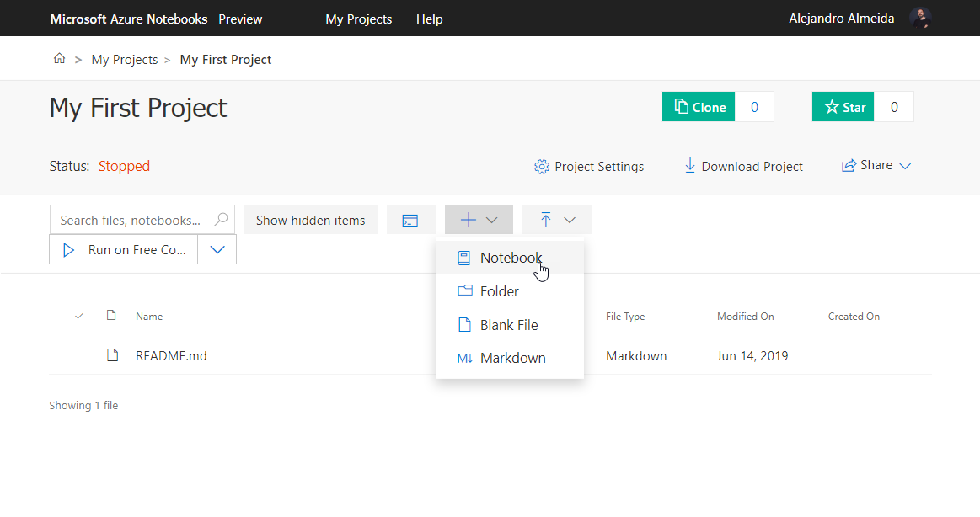Click the file-type column header icon
The height and width of the screenshot is (517, 980).
pyautogui.click(x=111, y=315)
